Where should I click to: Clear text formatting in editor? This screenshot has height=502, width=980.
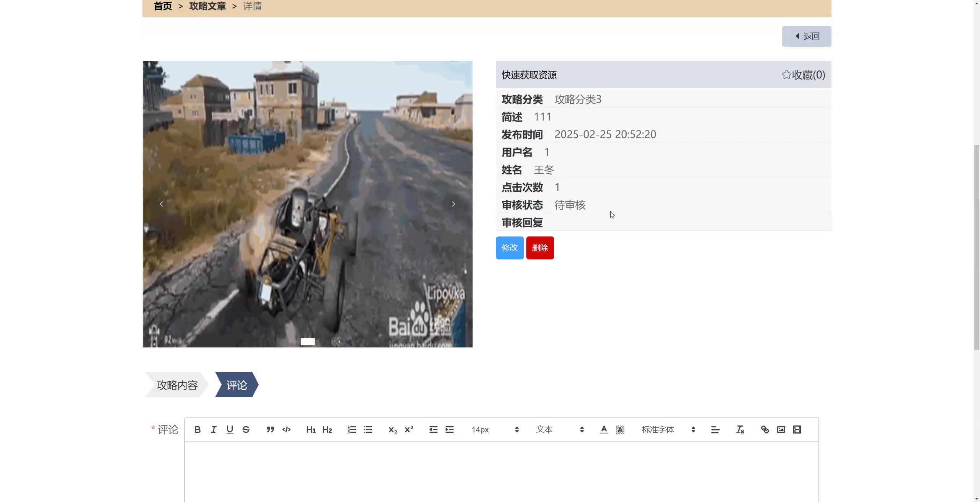pos(740,430)
